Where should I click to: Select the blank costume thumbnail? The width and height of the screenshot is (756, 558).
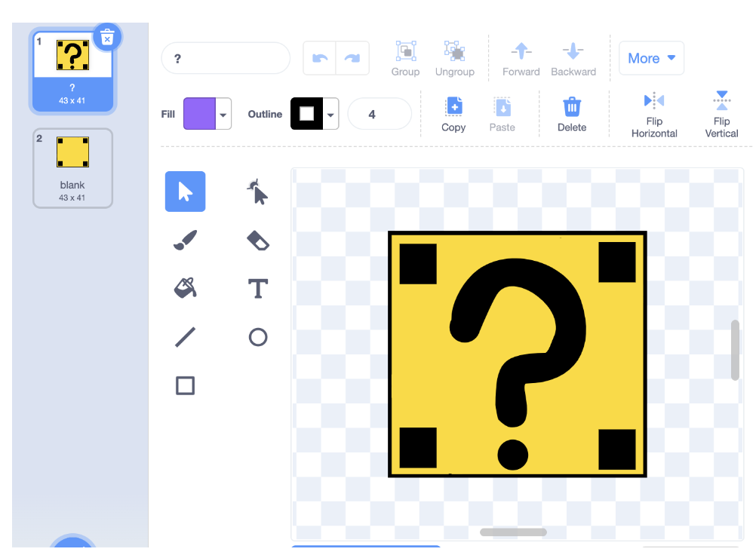click(72, 168)
